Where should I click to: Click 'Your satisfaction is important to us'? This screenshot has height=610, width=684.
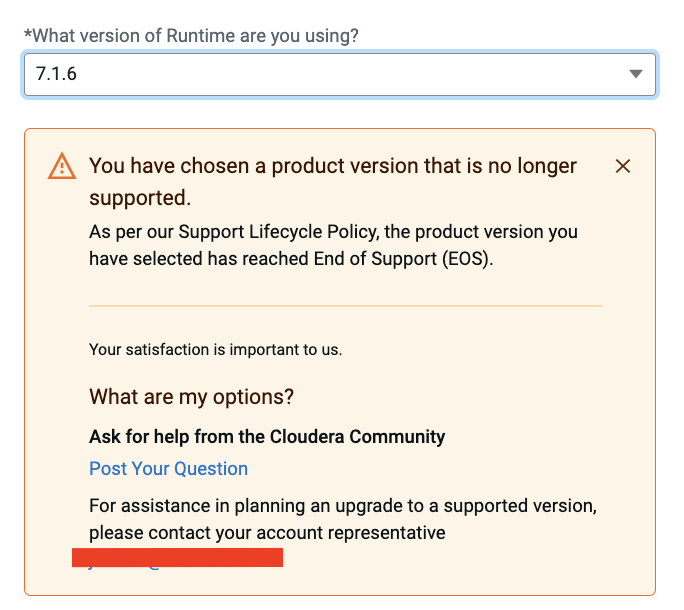215,350
